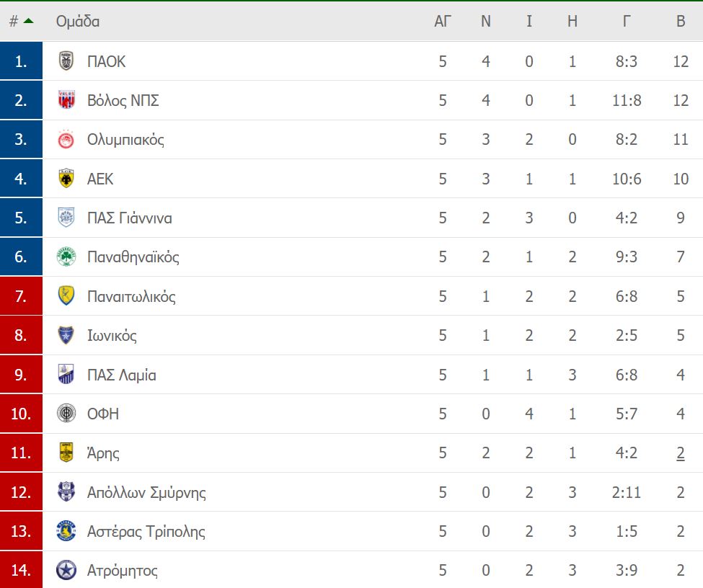
Task: Click the Αστέρας Τρίπολης round badge
Action: (x=66, y=531)
